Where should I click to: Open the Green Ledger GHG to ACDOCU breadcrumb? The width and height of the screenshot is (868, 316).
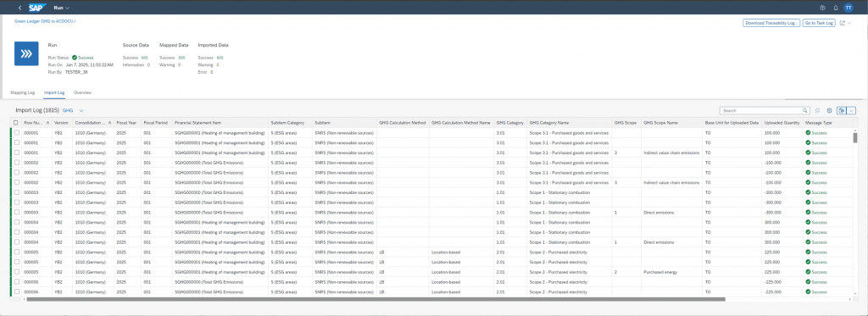tap(44, 21)
